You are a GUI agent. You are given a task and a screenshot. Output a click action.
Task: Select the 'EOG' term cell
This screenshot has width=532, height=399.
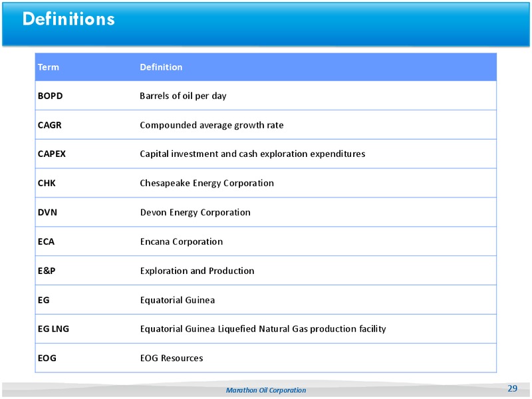(47, 358)
